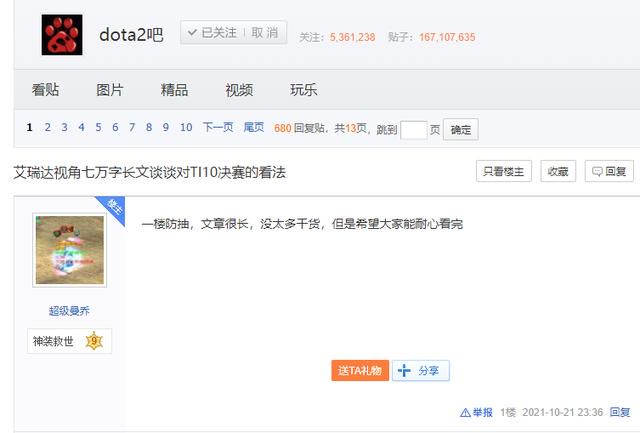The image size is (640, 433).
Task: Open the dota2吧 paw logo avatar
Action: [62, 35]
